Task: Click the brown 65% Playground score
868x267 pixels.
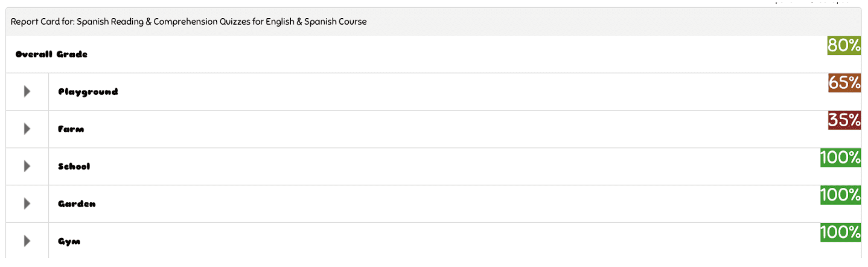Action: click(x=844, y=83)
